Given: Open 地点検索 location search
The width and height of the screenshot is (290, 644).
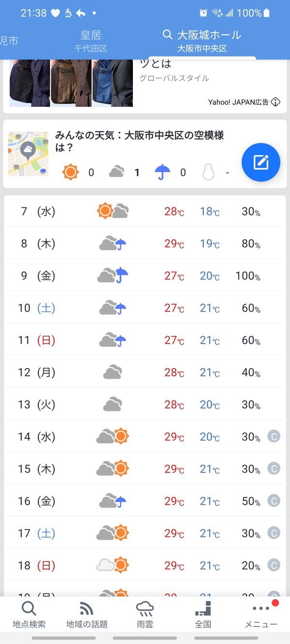Looking at the screenshot, I should pos(29,615).
